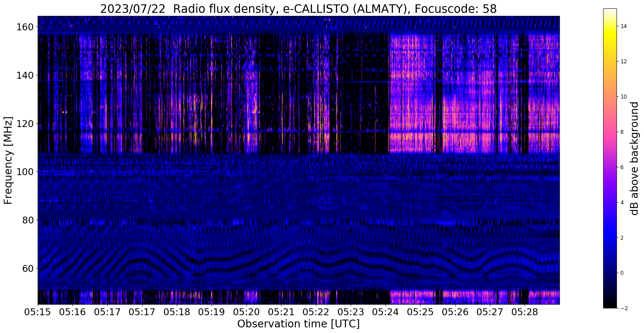Click the 05:28 time tick label
644x333 pixels.
click(525, 312)
